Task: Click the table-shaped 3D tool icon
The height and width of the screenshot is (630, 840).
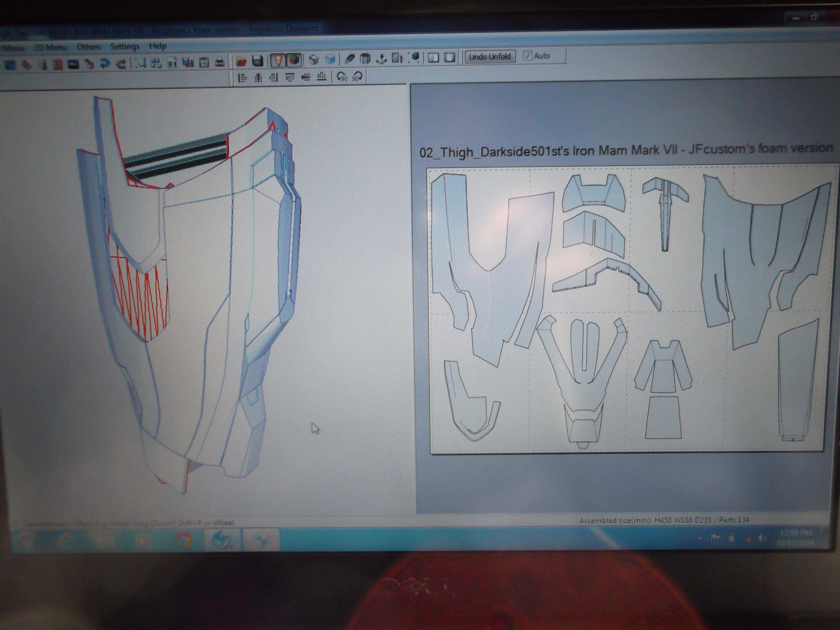Action: point(365,59)
